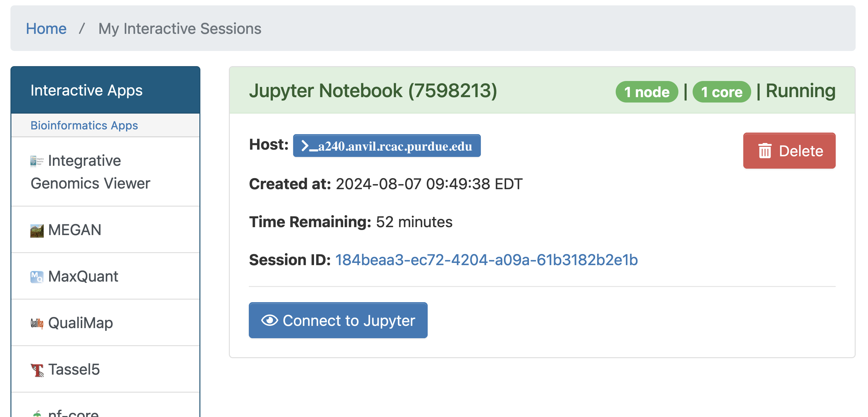Click the terminal prompt icon on host button

[x=307, y=146]
